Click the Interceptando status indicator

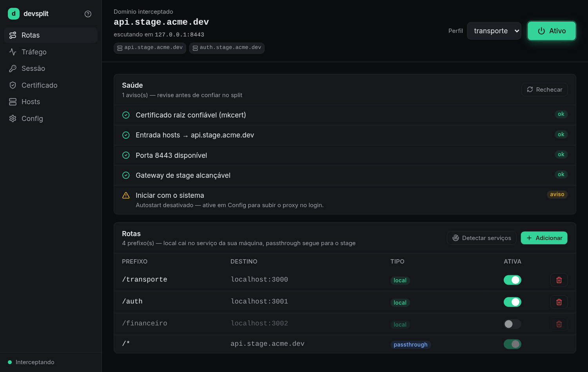[x=31, y=362]
